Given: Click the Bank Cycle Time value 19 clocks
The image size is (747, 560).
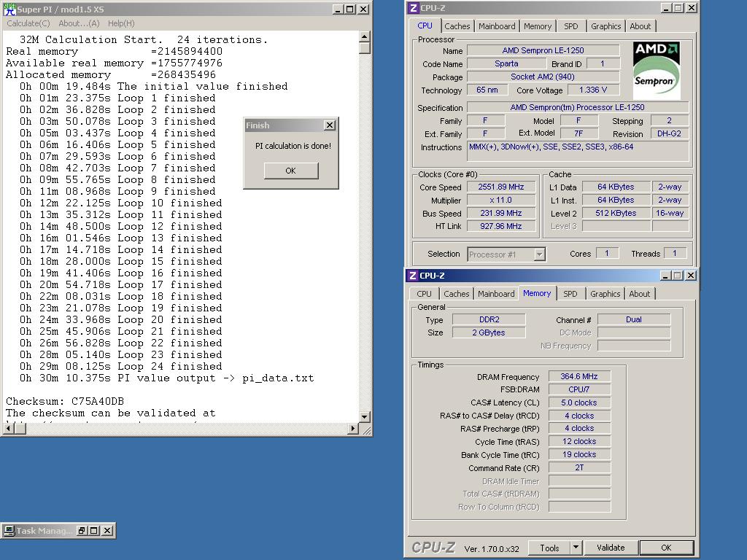Looking at the screenshot, I should 579,455.
